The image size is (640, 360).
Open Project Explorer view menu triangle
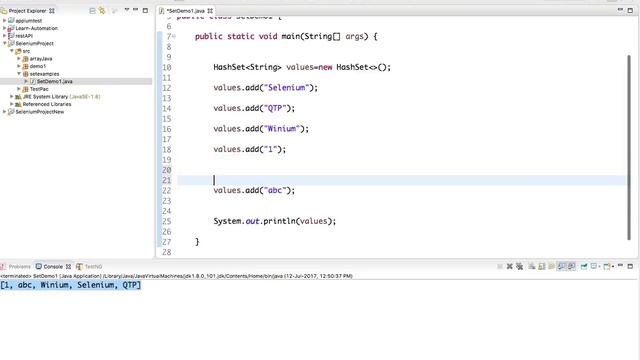127,10
